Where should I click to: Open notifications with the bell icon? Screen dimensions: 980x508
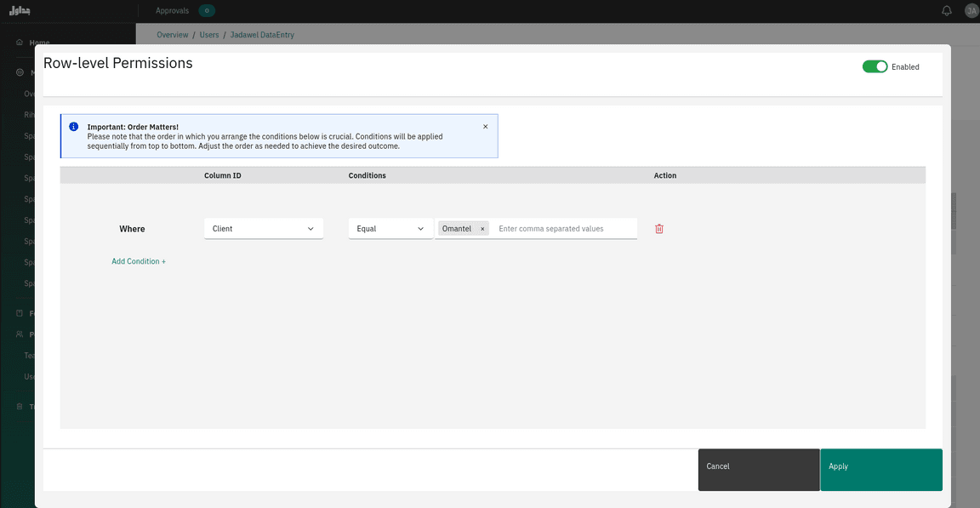(947, 11)
